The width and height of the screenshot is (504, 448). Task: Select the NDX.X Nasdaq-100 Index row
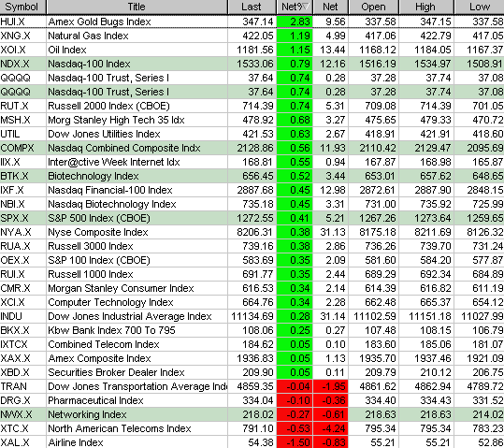[252, 64]
